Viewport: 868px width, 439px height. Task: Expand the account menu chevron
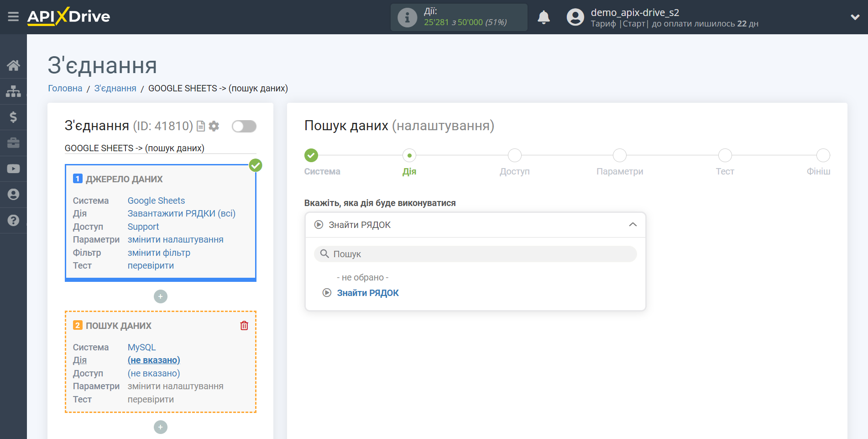855,17
